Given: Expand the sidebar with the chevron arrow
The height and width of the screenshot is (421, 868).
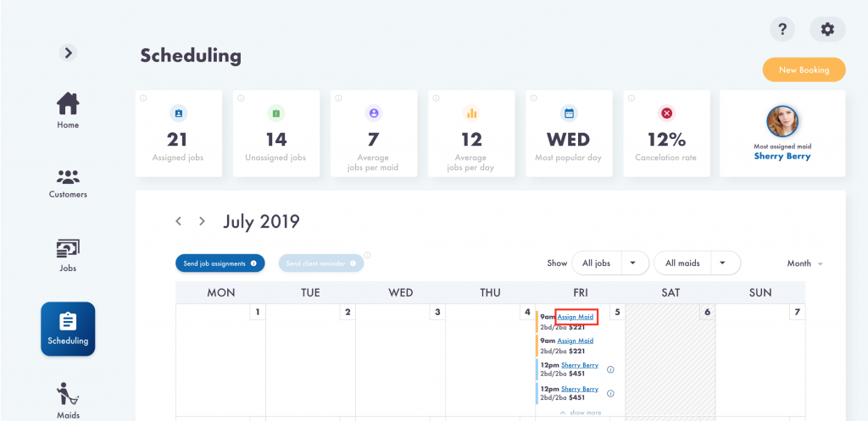Looking at the screenshot, I should (x=68, y=53).
